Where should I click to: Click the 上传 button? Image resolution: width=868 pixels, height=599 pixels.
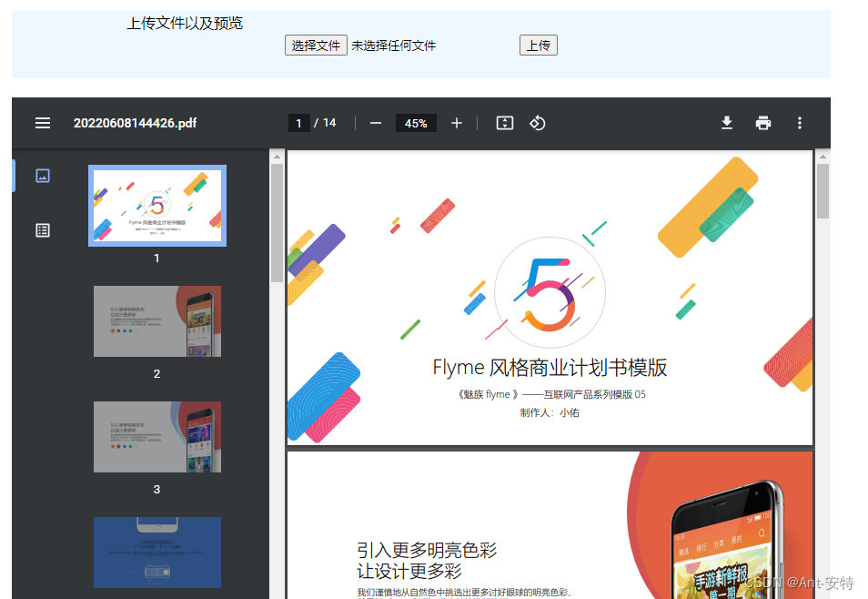click(x=538, y=45)
